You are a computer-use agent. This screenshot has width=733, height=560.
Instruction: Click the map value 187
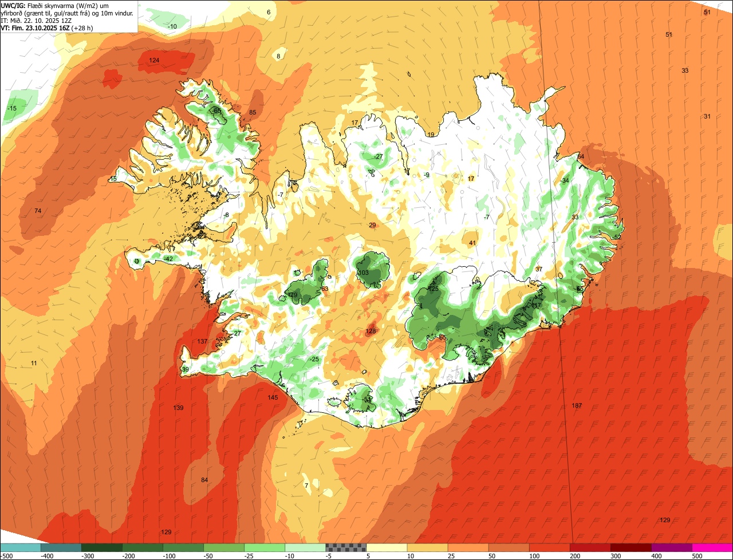(577, 405)
